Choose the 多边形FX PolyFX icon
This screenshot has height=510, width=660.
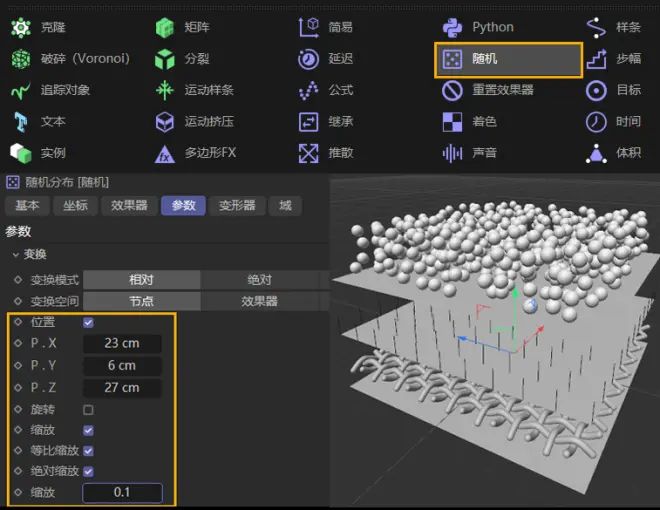165,154
